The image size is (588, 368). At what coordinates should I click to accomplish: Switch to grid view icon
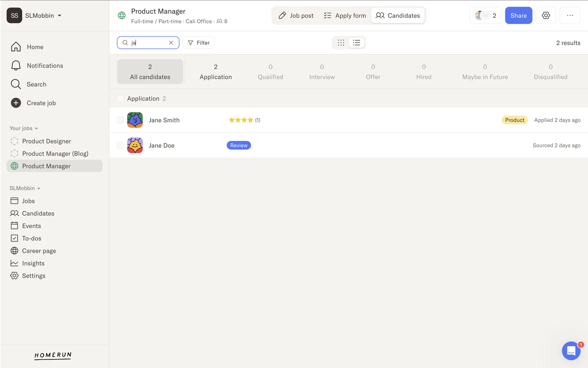point(341,43)
